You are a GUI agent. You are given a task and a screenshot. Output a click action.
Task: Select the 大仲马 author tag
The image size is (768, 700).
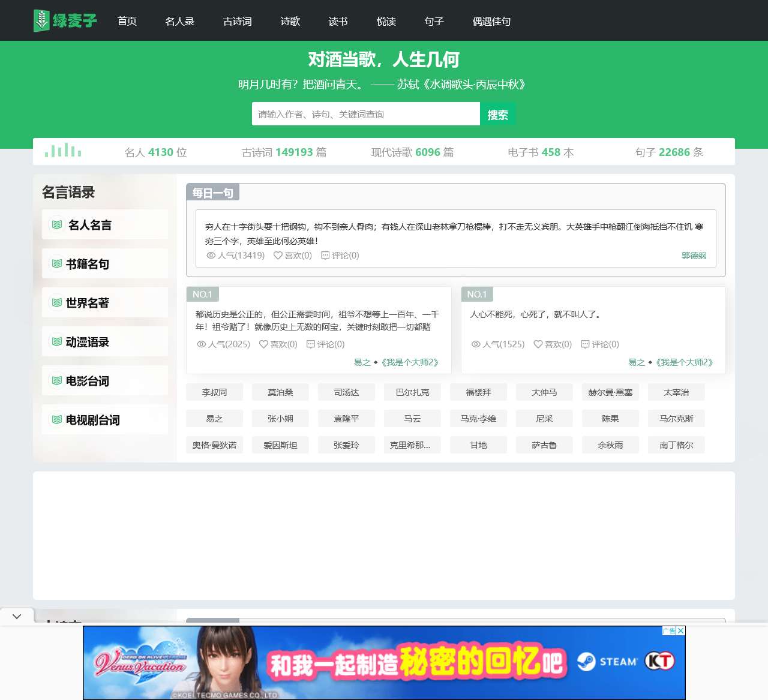click(x=544, y=392)
